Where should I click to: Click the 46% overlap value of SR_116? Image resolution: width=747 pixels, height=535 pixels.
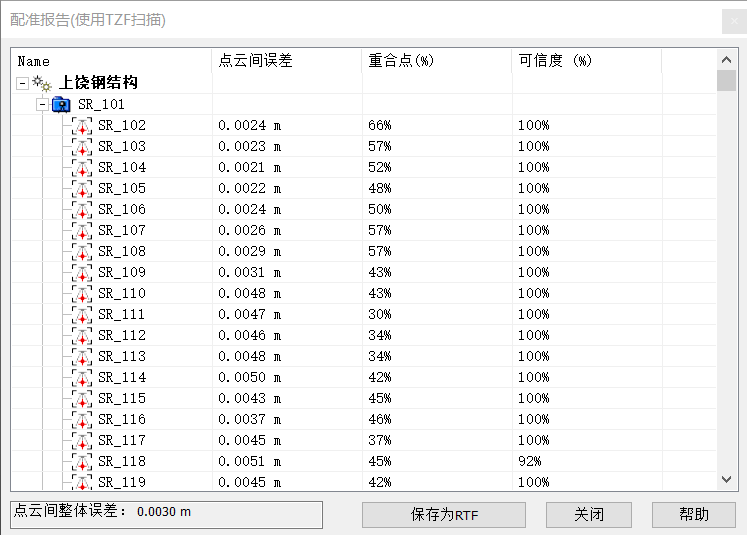click(x=380, y=419)
